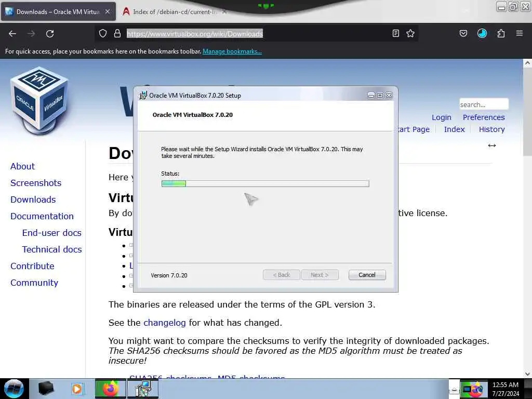Toggle reader view icon in address bar
The height and width of the screenshot is (399, 532).
395,33
